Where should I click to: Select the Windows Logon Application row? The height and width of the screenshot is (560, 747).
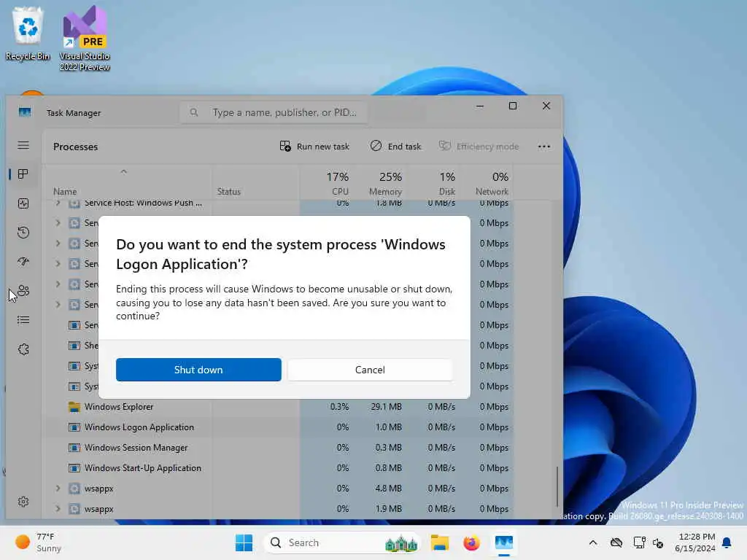click(278, 427)
